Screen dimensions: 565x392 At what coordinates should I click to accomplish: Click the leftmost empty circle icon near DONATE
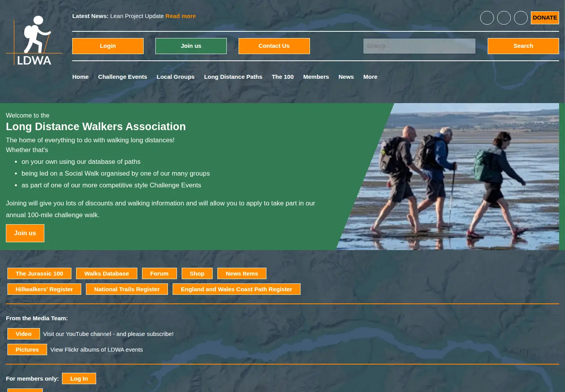click(x=487, y=18)
